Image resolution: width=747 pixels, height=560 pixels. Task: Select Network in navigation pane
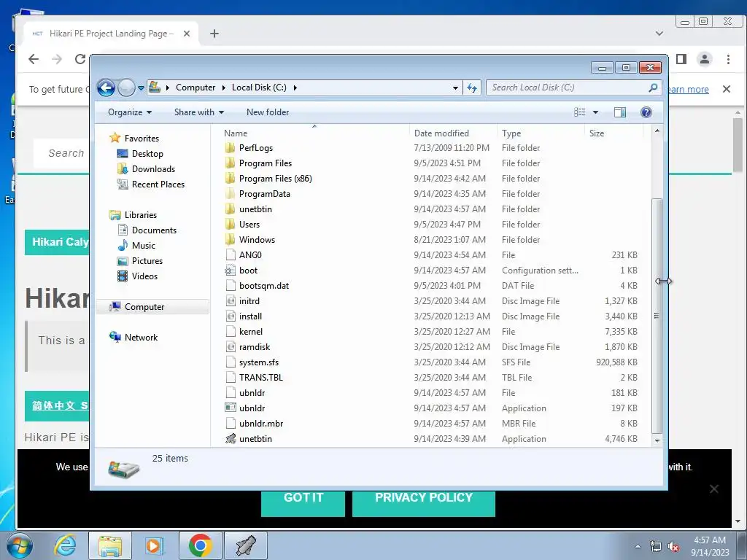coord(141,337)
